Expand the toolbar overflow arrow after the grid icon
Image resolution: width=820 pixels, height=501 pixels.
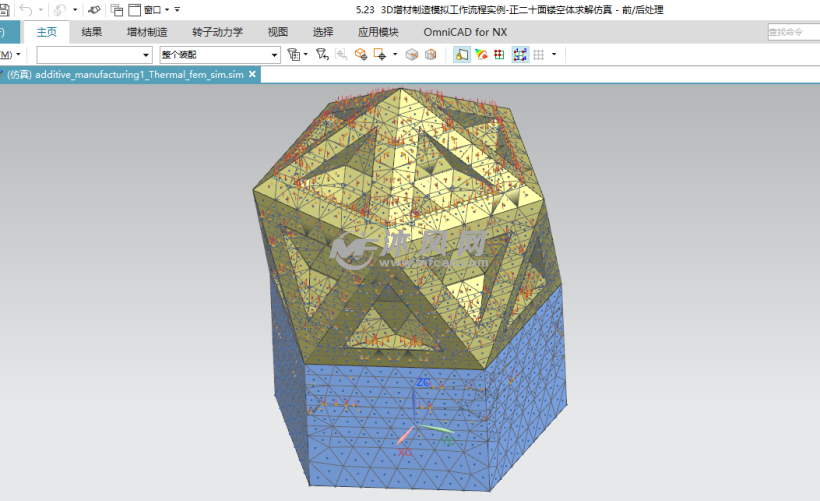pos(554,54)
